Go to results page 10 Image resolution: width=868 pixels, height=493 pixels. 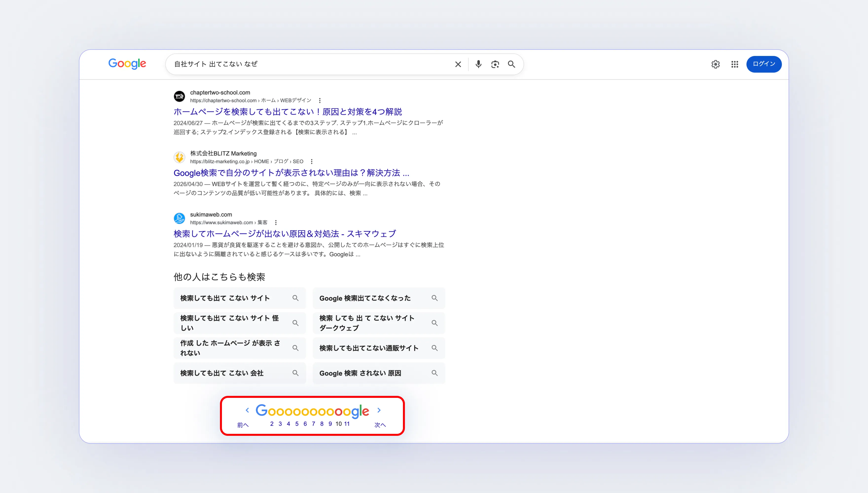pyautogui.click(x=339, y=423)
